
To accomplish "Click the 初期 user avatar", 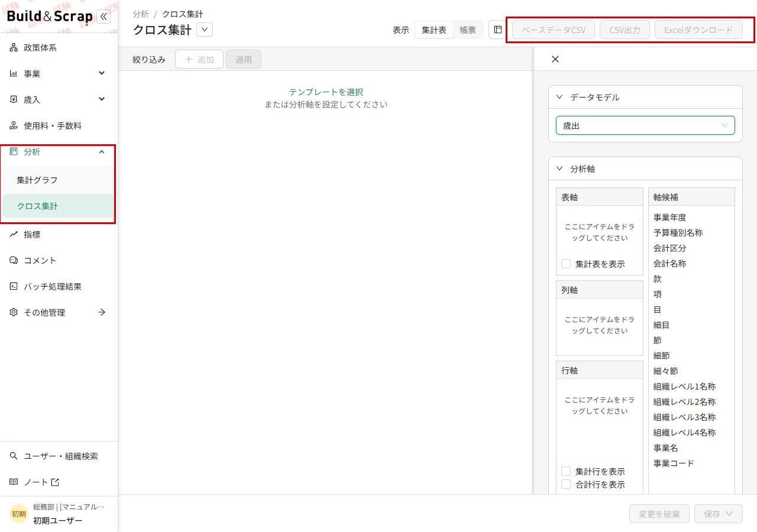I will (19, 514).
